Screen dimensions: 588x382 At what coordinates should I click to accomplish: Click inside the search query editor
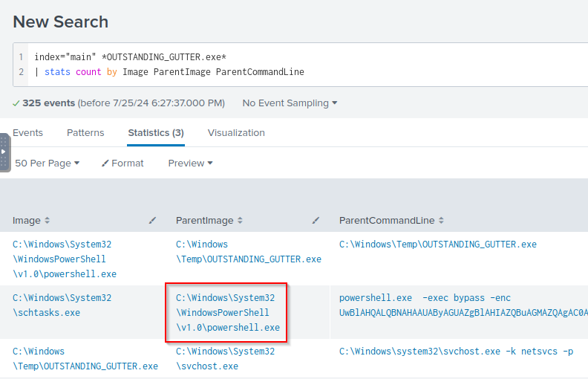[x=297, y=65]
